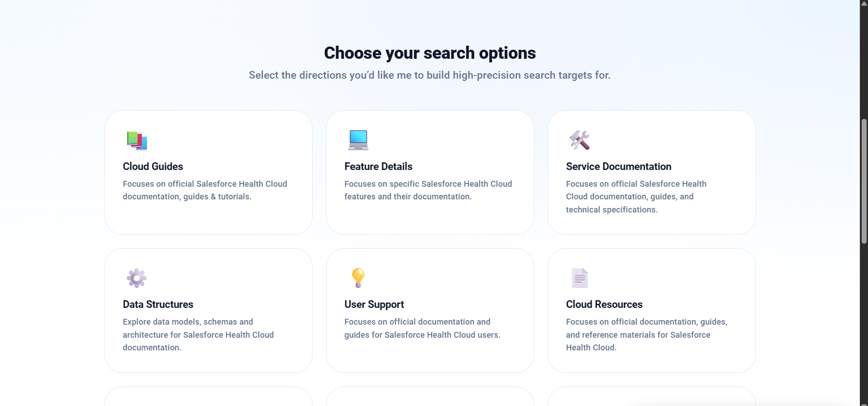The height and width of the screenshot is (406, 868).
Task: Toggle the Data Structures card selection
Action: click(x=209, y=310)
